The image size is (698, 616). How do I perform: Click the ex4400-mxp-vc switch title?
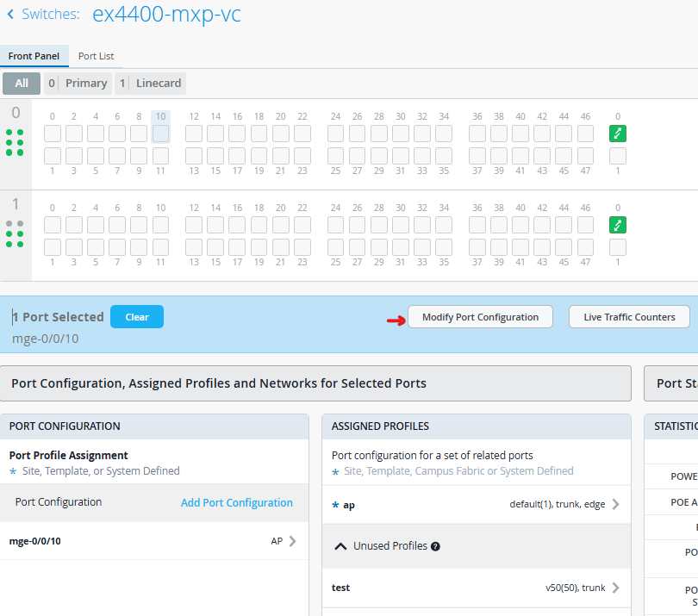coord(166,15)
